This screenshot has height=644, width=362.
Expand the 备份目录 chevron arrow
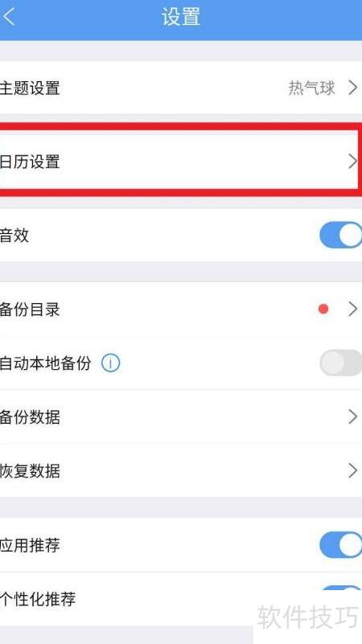click(x=352, y=310)
